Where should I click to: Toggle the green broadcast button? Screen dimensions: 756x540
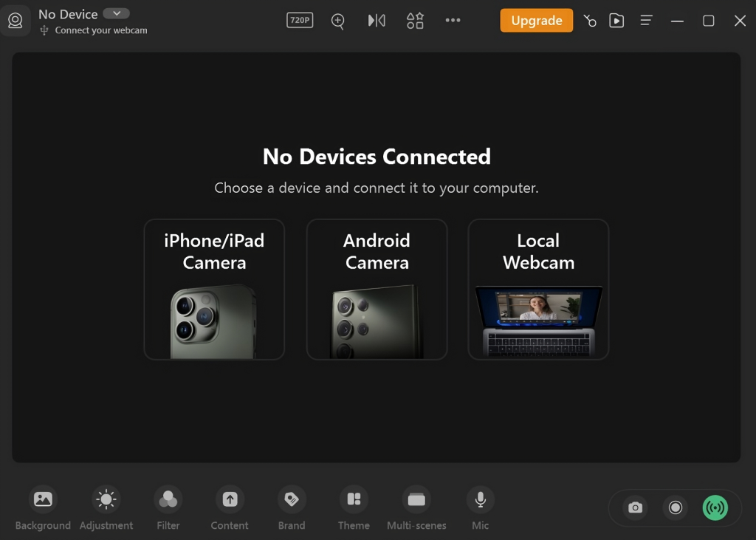tap(715, 507)
